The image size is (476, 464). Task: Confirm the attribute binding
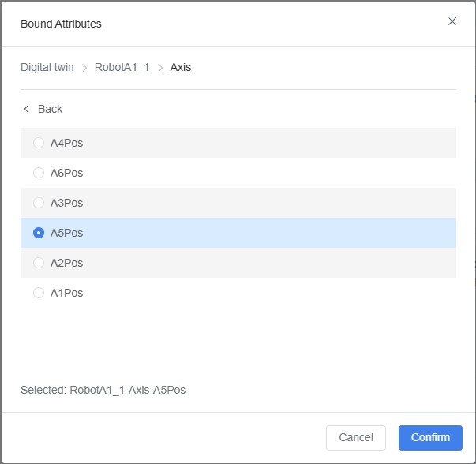click(430, 437)
